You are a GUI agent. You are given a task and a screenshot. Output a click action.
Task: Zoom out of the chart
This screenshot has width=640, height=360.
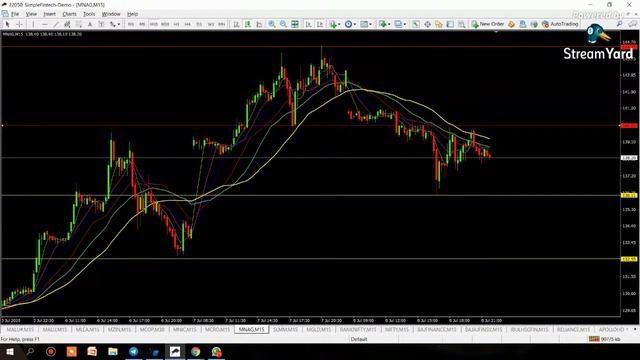(283, 24)
